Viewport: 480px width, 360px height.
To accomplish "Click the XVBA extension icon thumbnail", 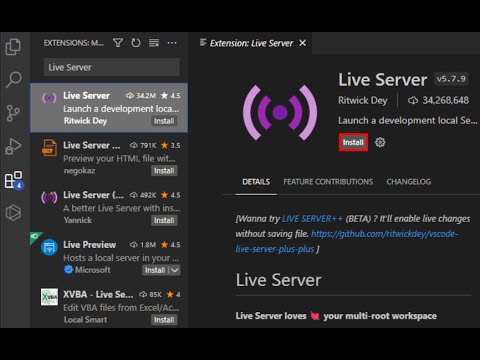I will point(49,297).
